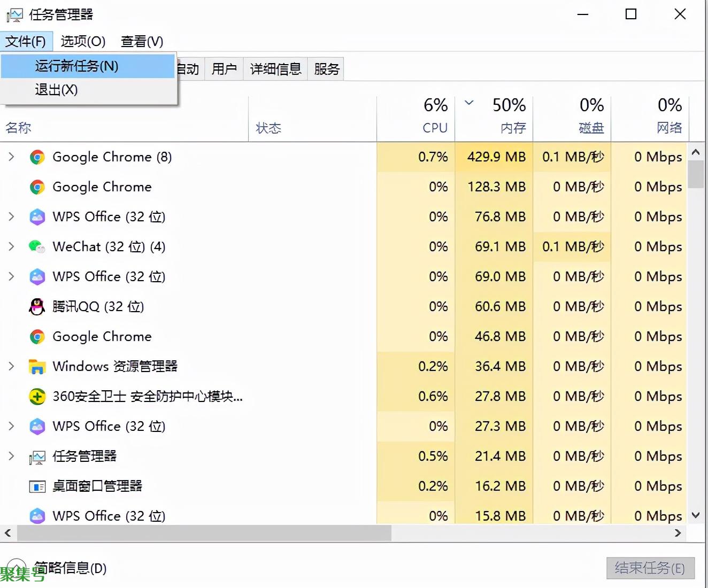Maximize the 任务管理器 window
The width and height of the screenshot is (708, 588).
coord(631,14)
